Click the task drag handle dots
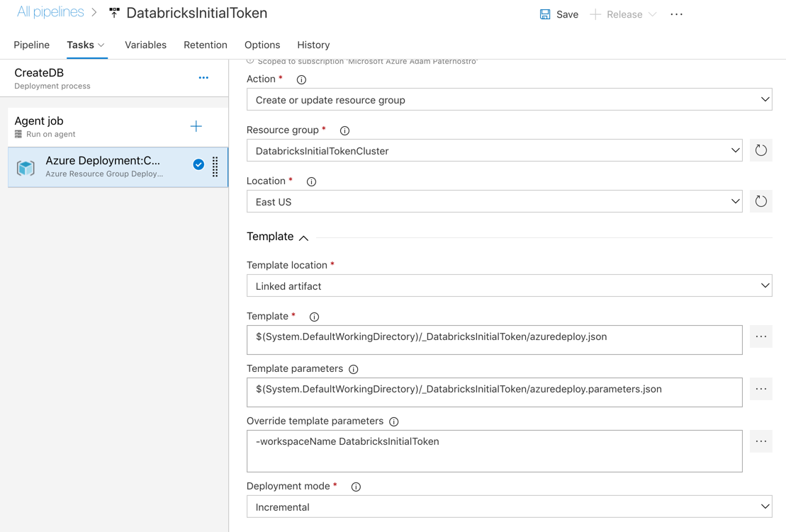 (x=215, y=166)
